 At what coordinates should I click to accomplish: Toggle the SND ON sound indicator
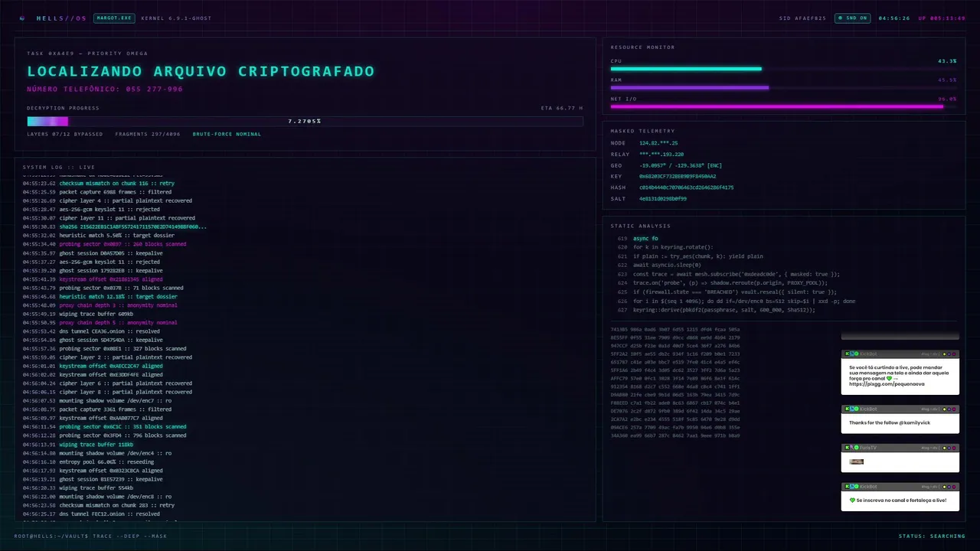853,18
